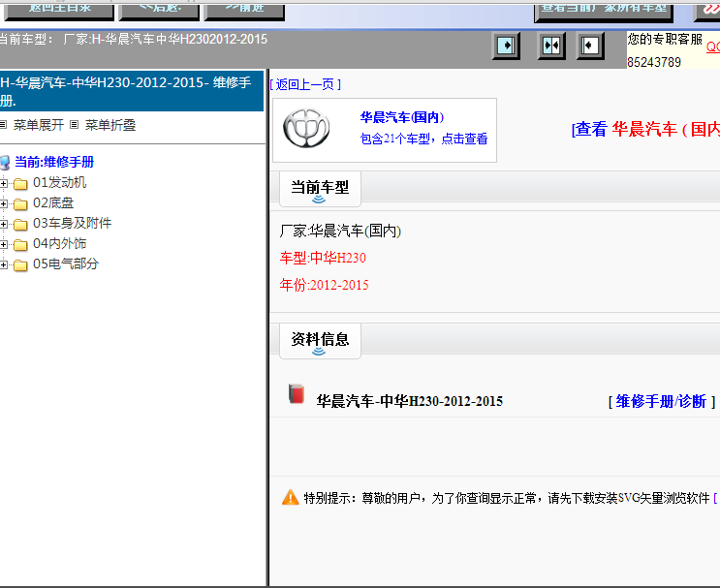Click the red book icon beside 华晨汽车-中华H230
Screen dimensions: 720x588
[x=297, y=394]
